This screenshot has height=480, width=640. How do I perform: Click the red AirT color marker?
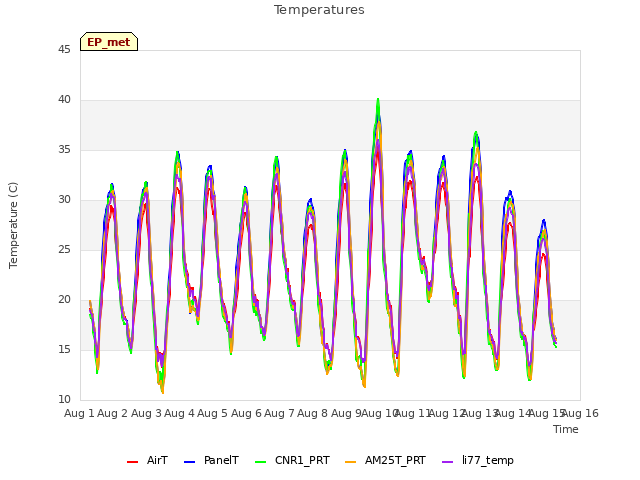point(132,462)
